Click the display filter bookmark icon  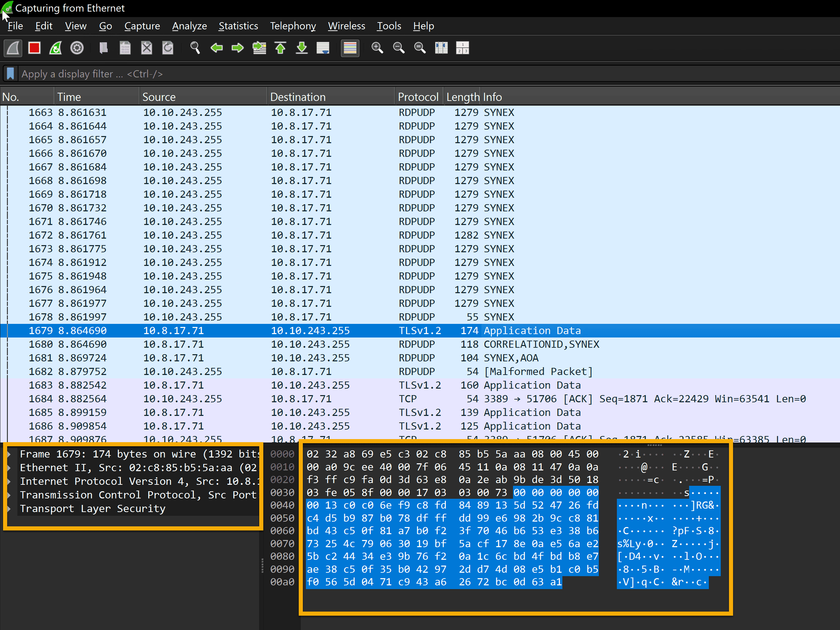click(11, 74)
